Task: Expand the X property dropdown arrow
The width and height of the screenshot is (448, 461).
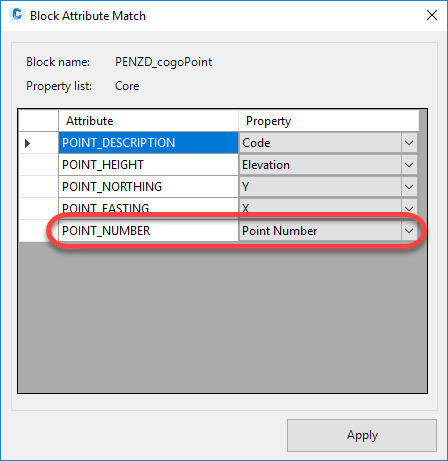Action: point(409,208)
